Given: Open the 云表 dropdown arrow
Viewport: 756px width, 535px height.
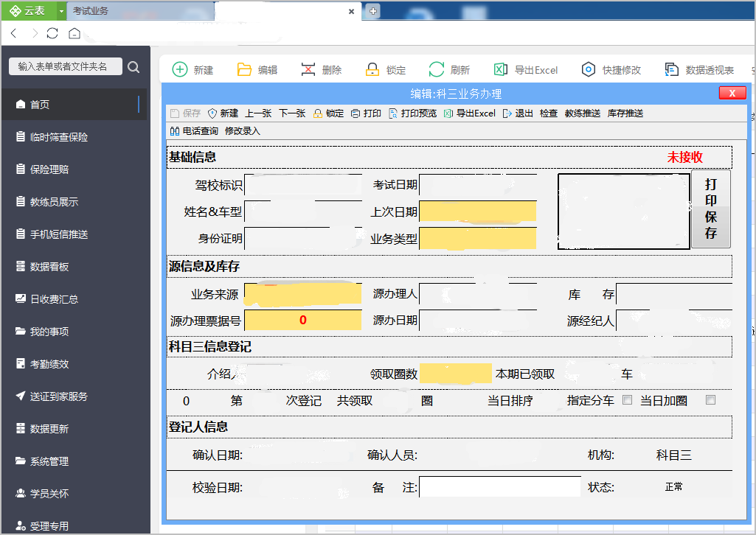Looking at the screenshot, I should pyautogui.click(x=61, y=10).
